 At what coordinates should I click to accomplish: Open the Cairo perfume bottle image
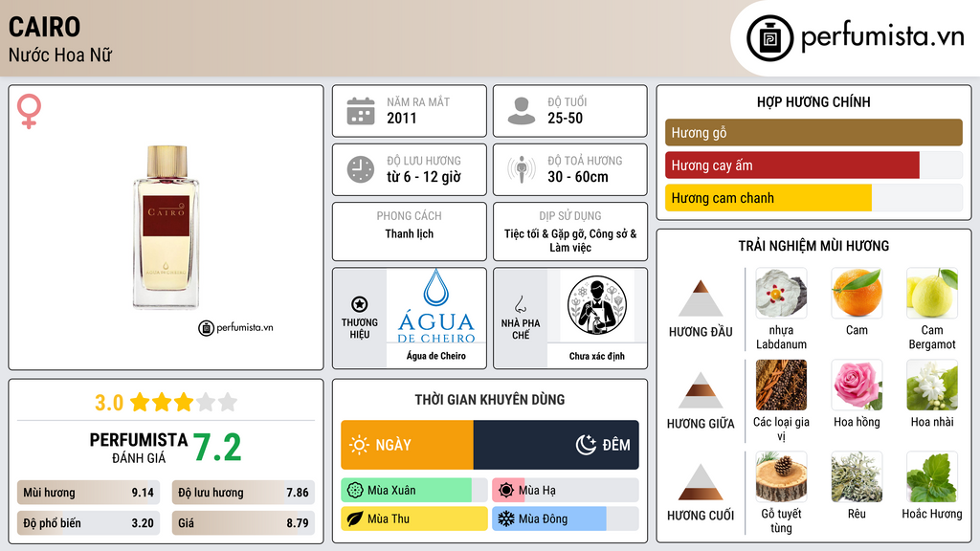coord(167,227)
